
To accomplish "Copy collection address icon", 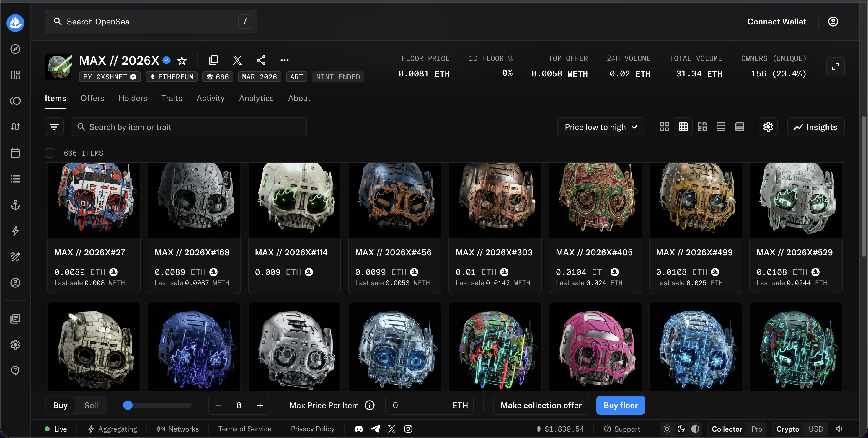I will (x=214, y=60).
